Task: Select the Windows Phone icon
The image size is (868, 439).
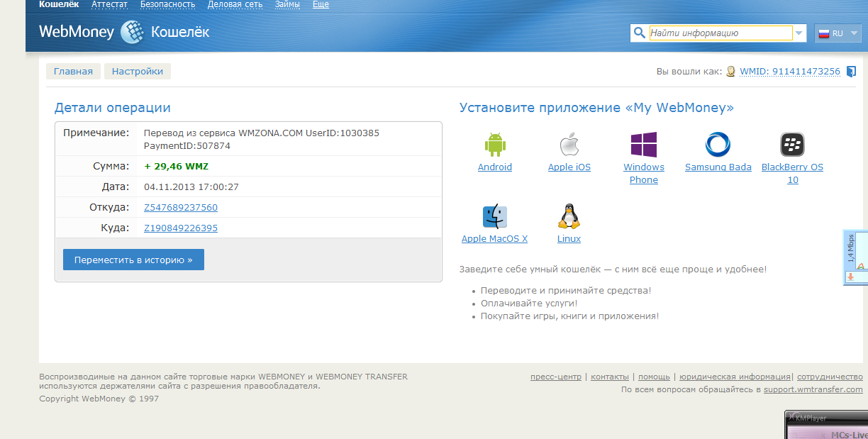Action: 643,144
